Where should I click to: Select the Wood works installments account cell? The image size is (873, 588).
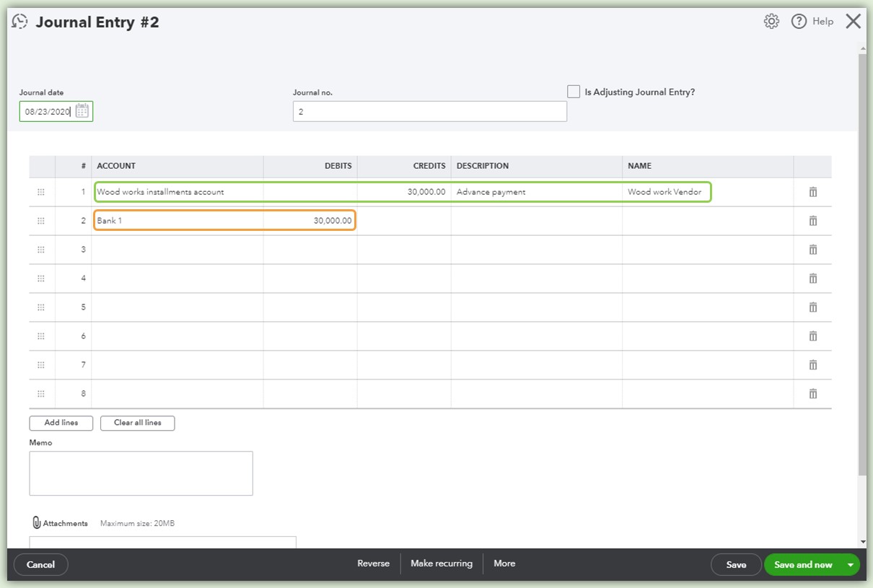point(177,192)
